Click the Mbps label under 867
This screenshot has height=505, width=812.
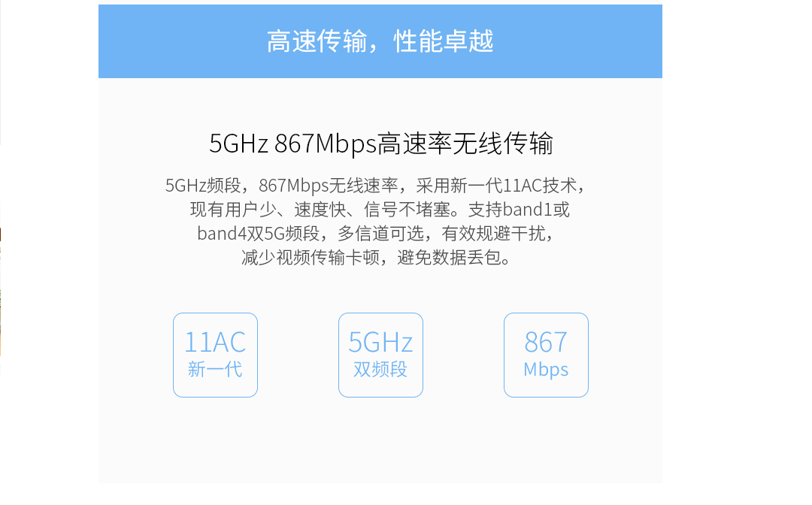coord(546,370)
